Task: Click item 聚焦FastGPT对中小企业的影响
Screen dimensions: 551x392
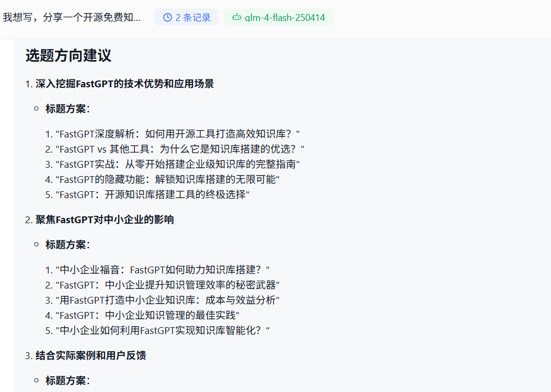Action: (105, 220)
